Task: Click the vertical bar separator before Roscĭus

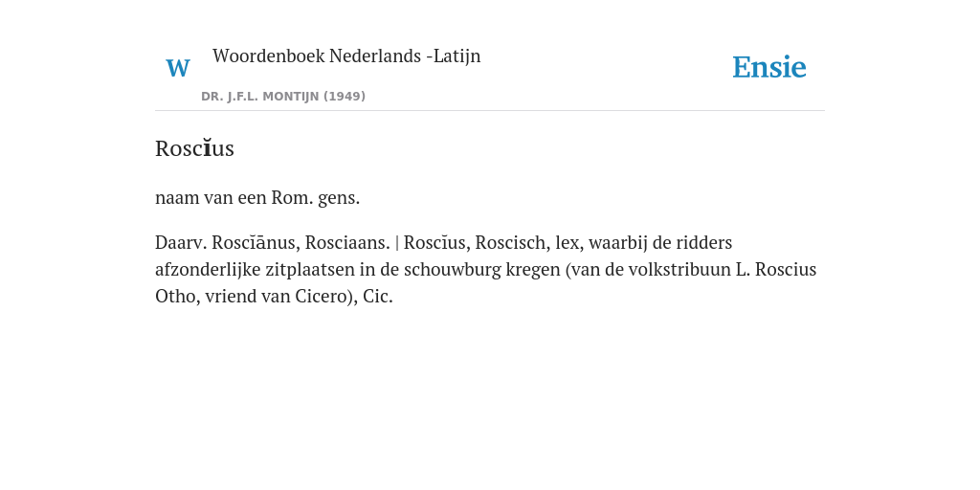Action: [397, 242]
